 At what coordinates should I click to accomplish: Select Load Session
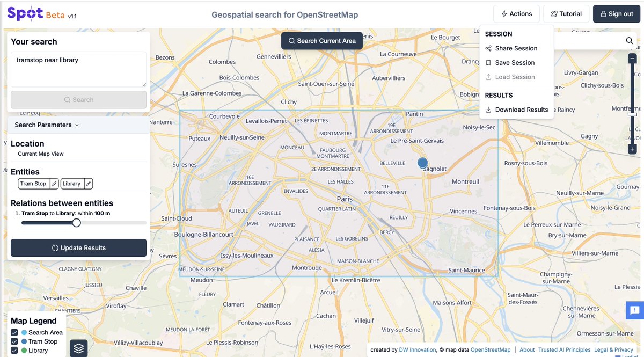(516, 77)
